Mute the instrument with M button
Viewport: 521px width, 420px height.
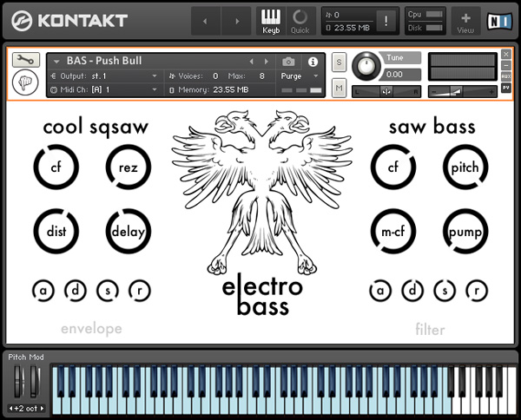click(x=339, y=88)
